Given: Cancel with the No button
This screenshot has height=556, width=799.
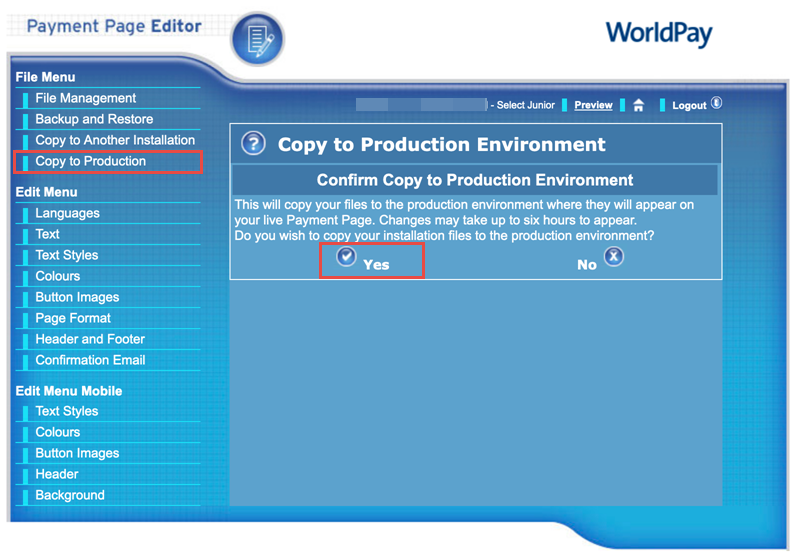Looking at the screenshot, I should point(587,265).
